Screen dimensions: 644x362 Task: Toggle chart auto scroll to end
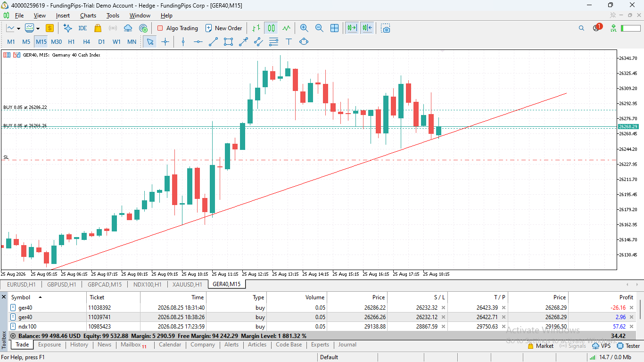click(x=352, y=28)
